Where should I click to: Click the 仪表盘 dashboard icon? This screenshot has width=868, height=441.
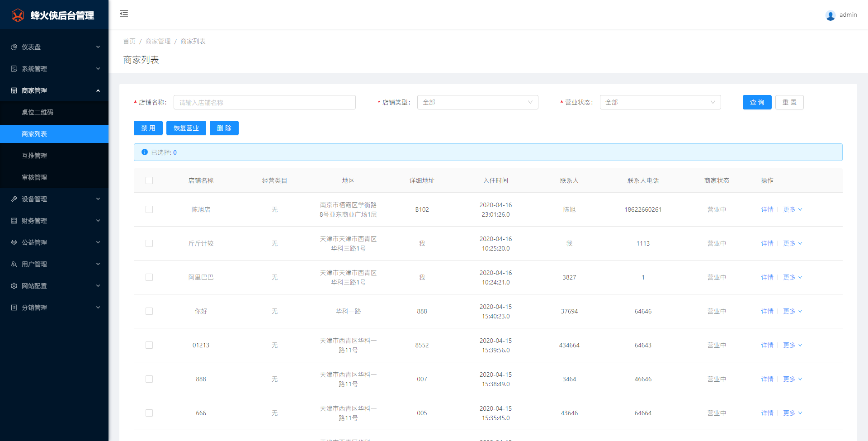click(14, 47)
